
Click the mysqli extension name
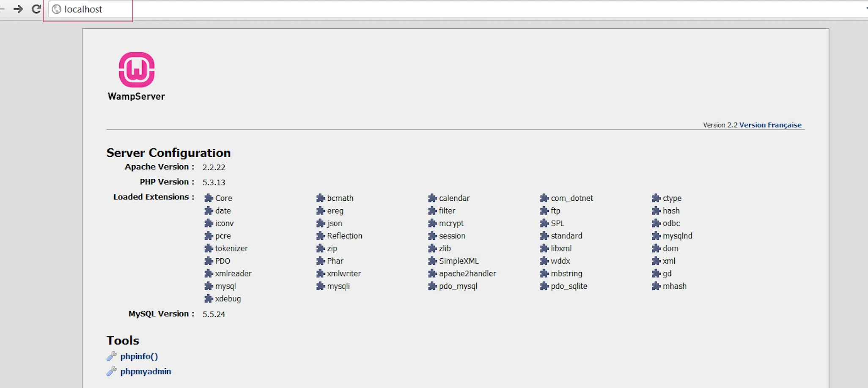[338, 287]
